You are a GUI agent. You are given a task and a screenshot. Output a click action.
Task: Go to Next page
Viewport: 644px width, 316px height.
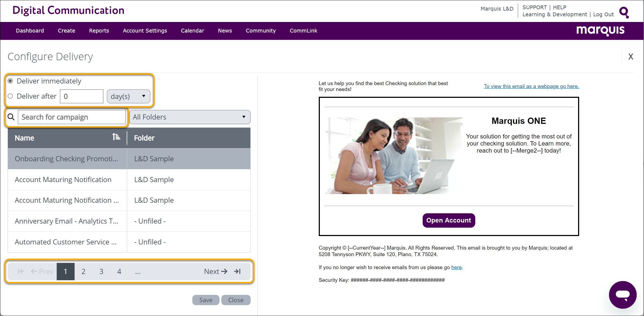pos(216,271)
